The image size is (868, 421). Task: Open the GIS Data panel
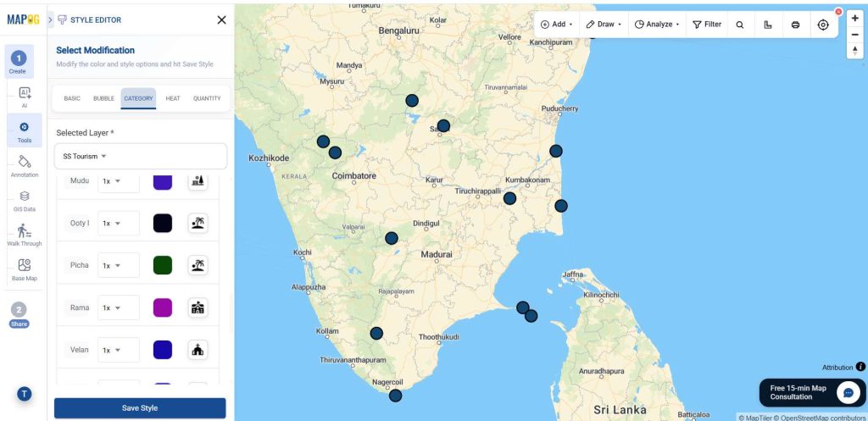(x=25, y=201)
